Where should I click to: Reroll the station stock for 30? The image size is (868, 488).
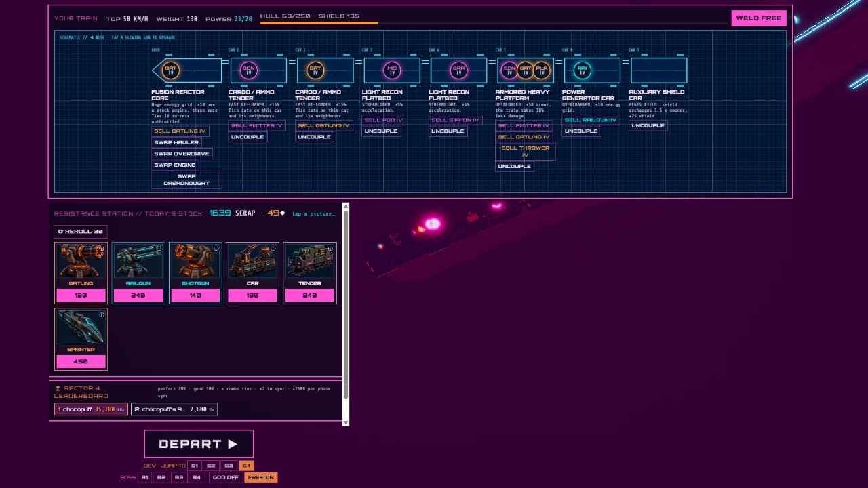point(80,232)
